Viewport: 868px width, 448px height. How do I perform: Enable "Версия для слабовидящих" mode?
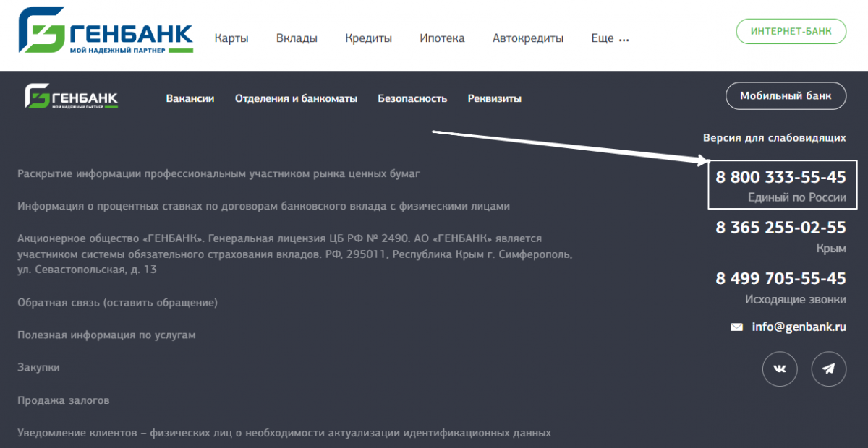tap(774, 137)
